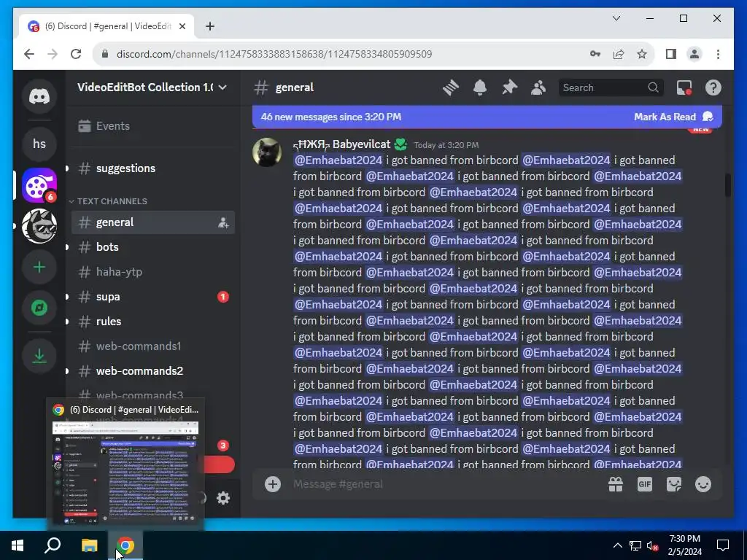
Task: Click the Chrome address bar URL
Action: [274, 54]
